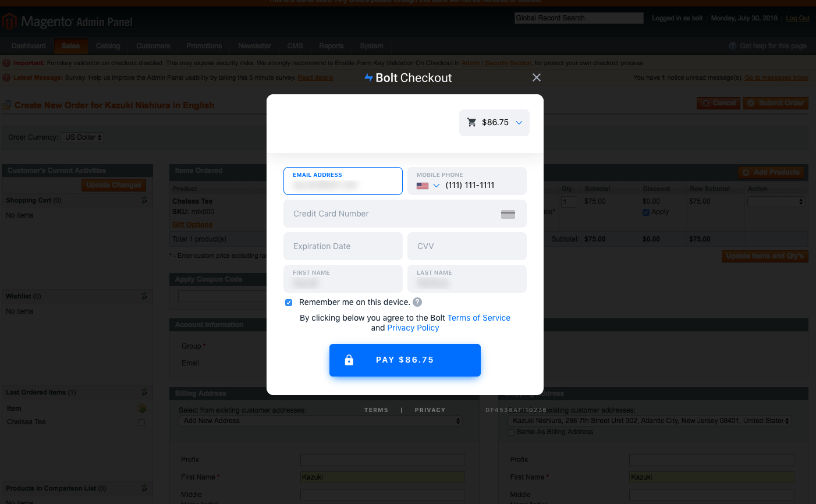The width and height of the screenshot is (816, 504).
Task: Open the Newsletter menu
Action: click(254, 46)
